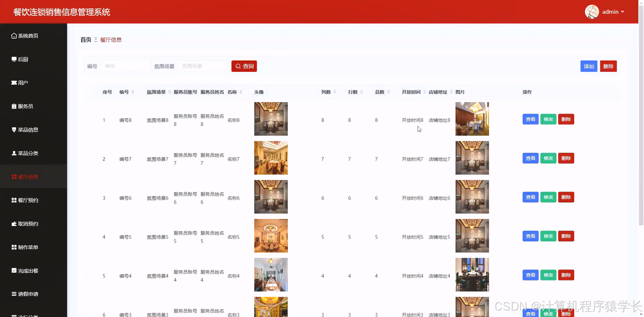Click the 系统首页 home icon in sidebar
This screenshot has width=644, height=317.
[14, 36]
